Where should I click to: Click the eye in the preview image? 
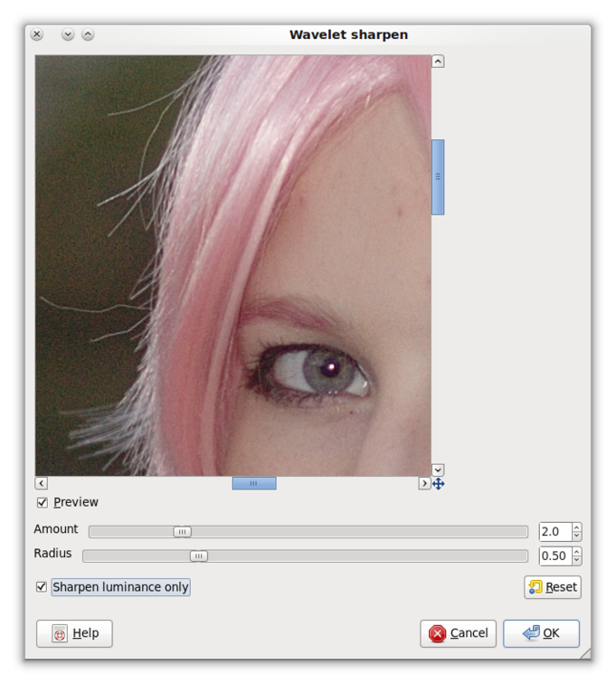[312, 371]
